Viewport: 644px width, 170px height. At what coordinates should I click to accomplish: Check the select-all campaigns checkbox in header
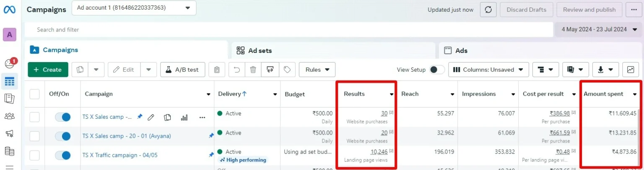(34, 94)
